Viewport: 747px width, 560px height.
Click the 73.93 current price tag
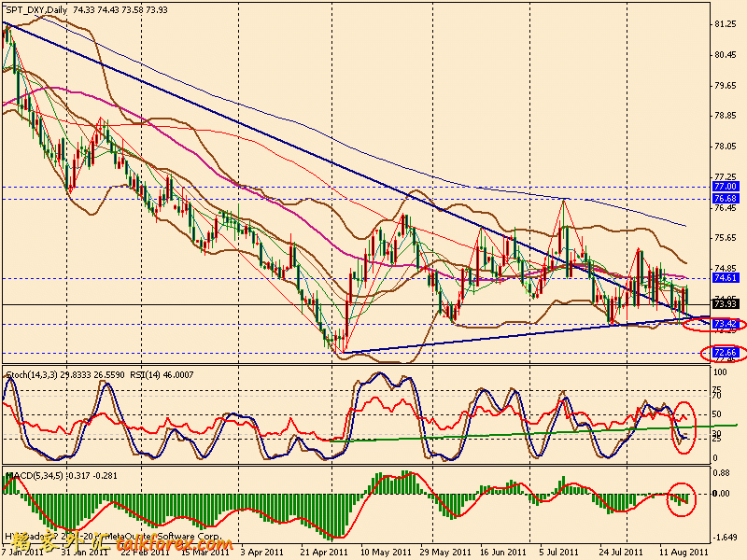[x=726, y=304]
